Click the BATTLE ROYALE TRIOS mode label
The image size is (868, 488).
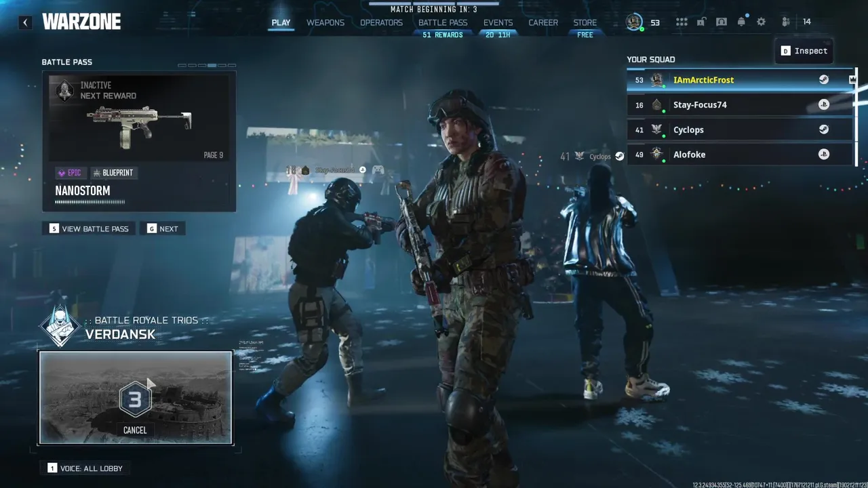[x=146, y=320]
